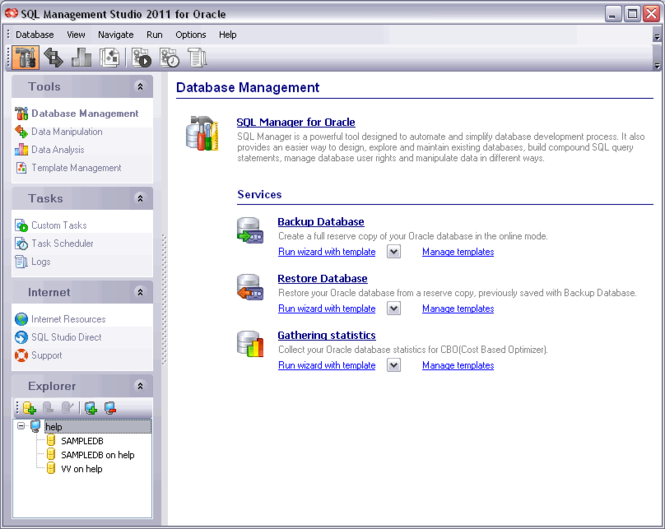Click the SQL Manager for Oracle link
This screenshot has width=665, height=529.
coord(296,122)
